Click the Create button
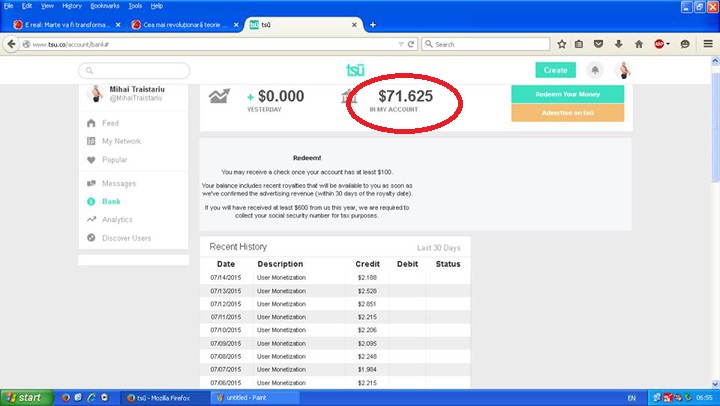 pos(556,70)
